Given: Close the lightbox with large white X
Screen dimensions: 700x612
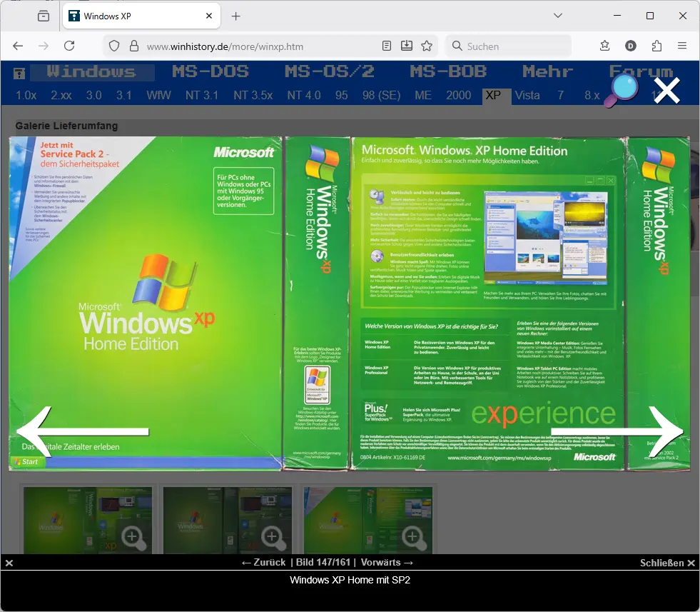Looking at the screenshot, I should [667, 91].
